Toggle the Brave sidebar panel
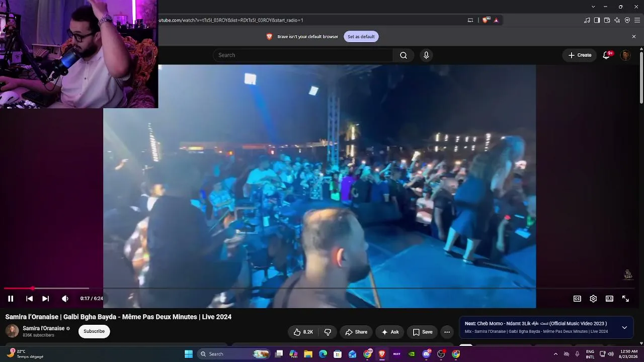Image resolution: width=644 pixels, height=362 pixels. (x=597, y=20)
